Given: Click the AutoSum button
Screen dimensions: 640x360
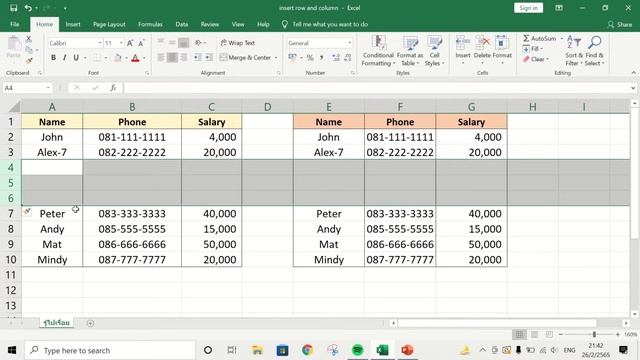Looking at the screenshot, I should (540, 38).
